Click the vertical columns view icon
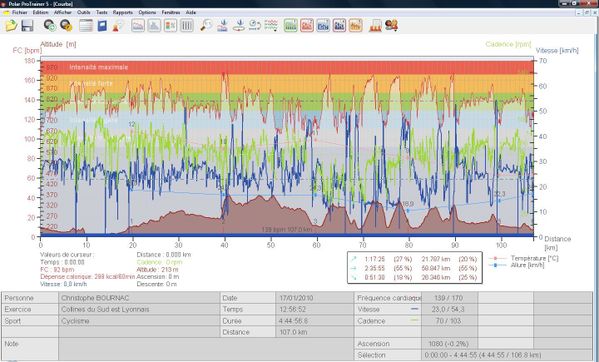This screenshot has height=362, width=599. pyautogui.click(x=186, y=26)
